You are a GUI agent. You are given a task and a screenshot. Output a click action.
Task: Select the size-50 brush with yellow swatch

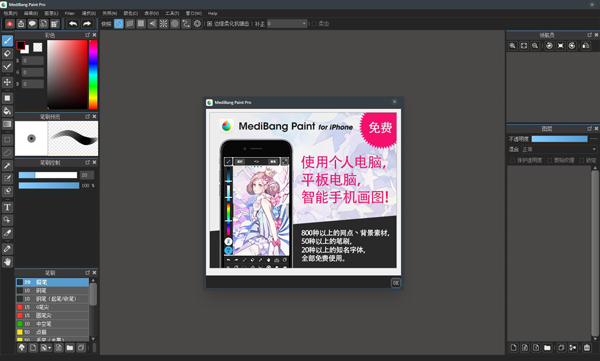click(x=52, y=332)
